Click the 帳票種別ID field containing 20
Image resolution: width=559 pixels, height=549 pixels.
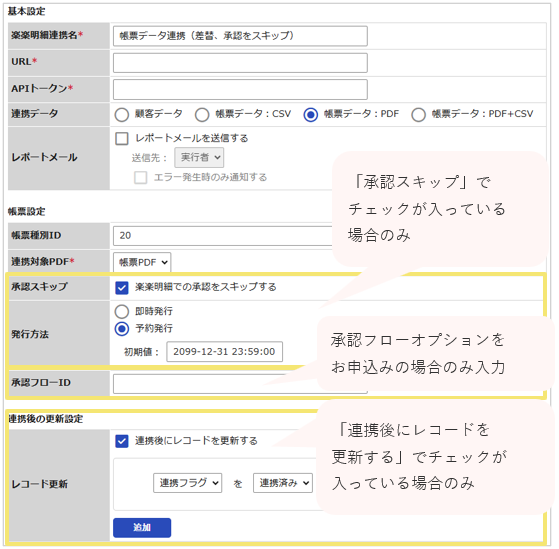[223, 236]
